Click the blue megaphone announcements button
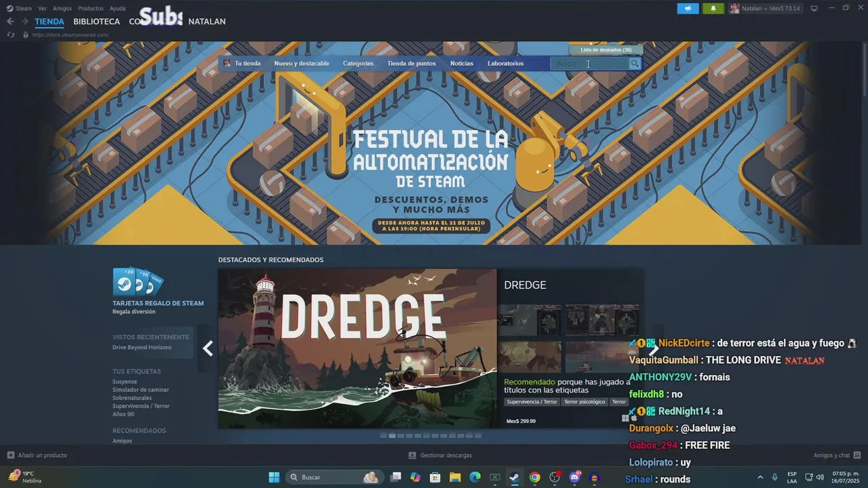The height and width of the screenshot is (488, 868). 688,9
